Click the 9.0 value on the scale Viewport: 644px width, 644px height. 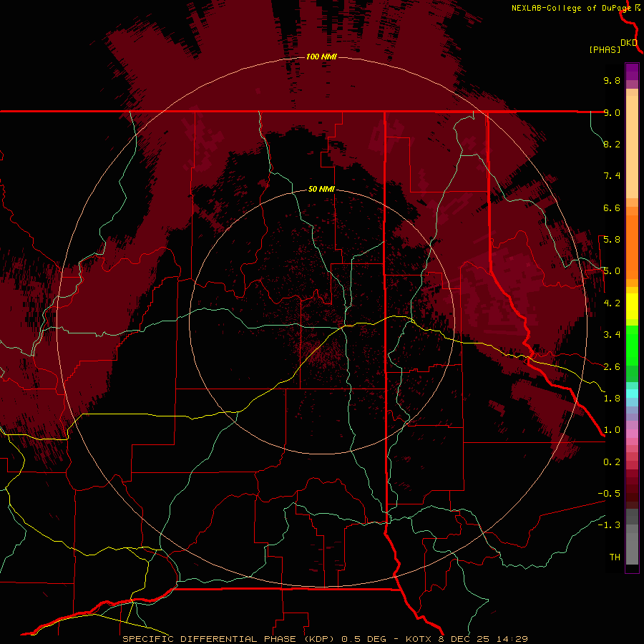tap(612, 112)
